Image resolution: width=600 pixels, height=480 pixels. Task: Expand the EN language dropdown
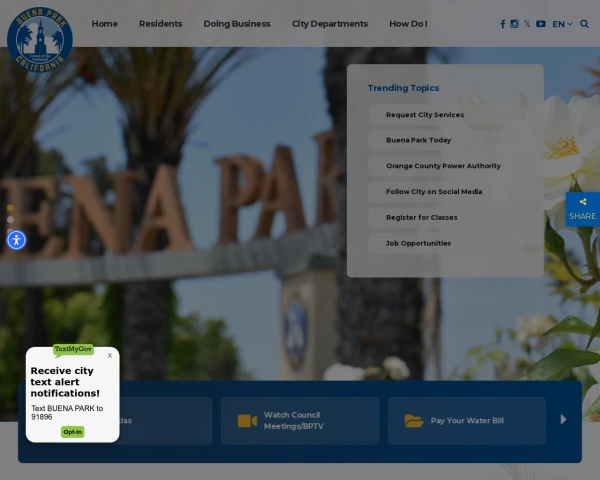click(562, 24)
